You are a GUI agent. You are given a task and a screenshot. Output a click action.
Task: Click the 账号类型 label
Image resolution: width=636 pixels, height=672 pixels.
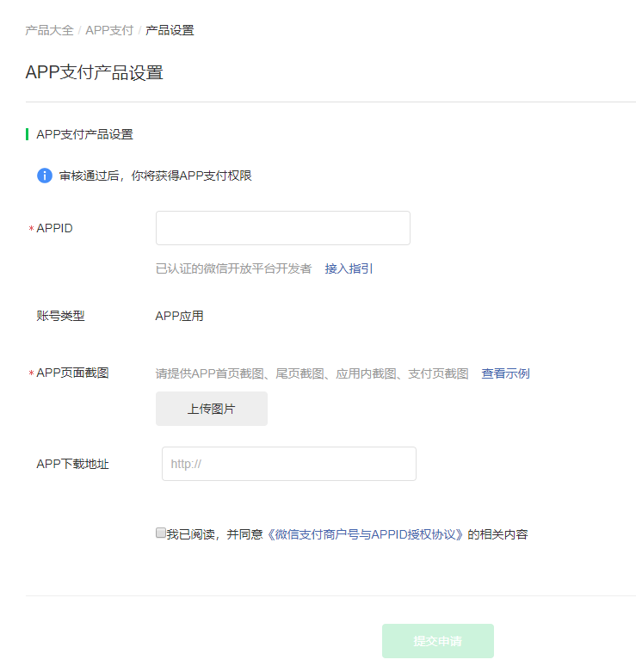pyautogui.click(x=60, y=317)
